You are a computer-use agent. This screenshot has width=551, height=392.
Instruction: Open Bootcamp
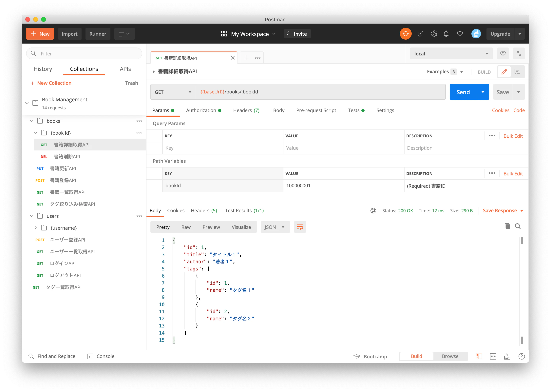(370, 357)
